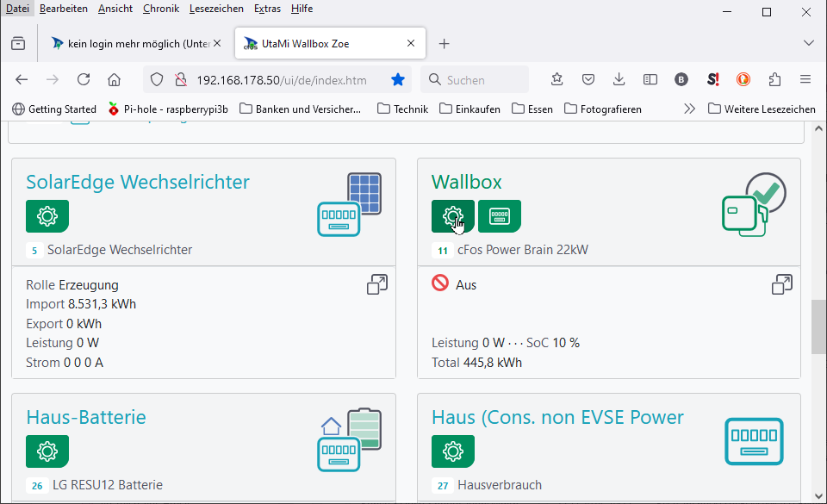
Task: Click the Wallbox heading
Action: pos(466,182)
